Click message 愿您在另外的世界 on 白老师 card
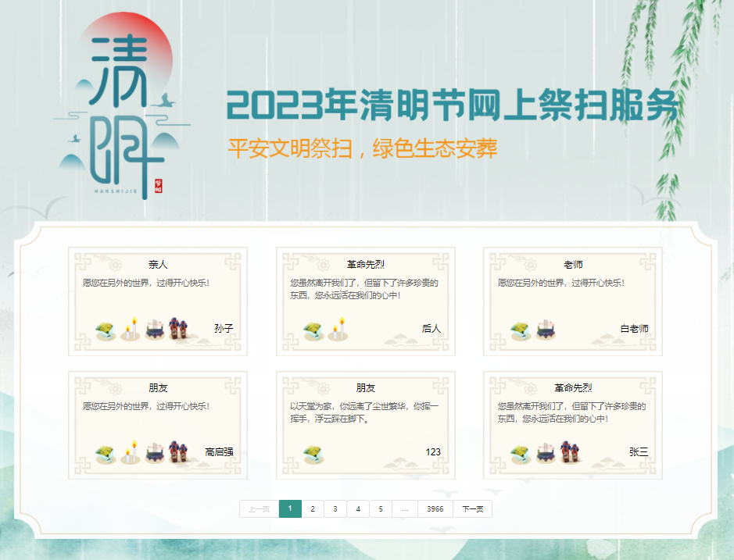The height and width of the screenshot is (560, 734). tap(560, 283)
